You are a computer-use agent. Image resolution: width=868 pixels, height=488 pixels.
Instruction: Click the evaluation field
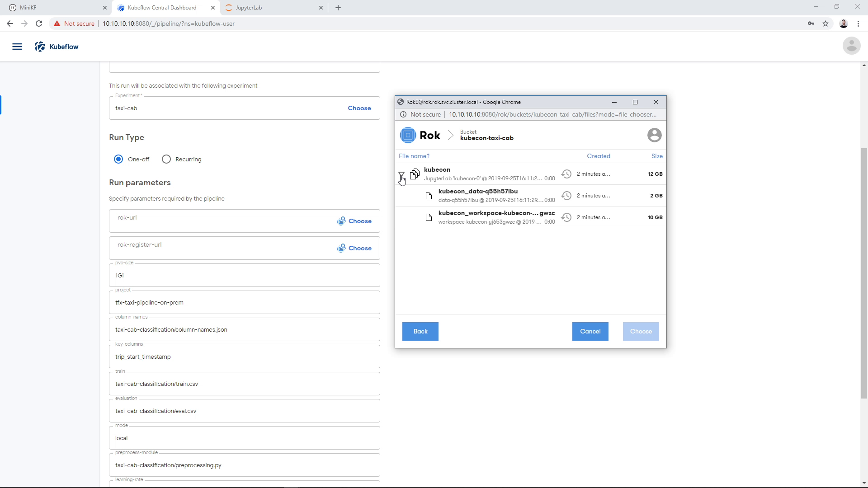[x=244, y=411]
